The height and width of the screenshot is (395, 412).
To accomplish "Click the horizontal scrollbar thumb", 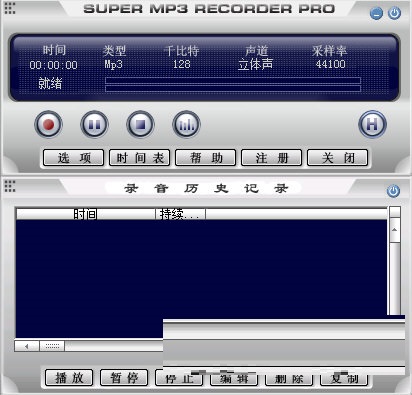I will (x=52, y=346).
